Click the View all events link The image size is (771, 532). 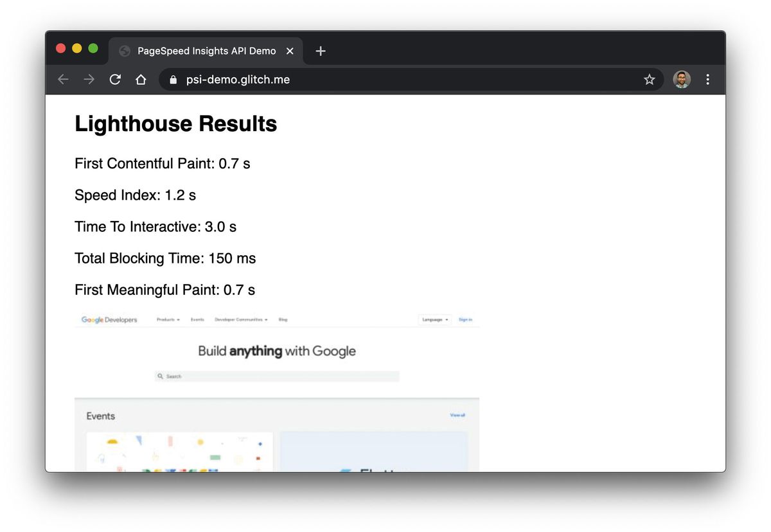(x=457, y=415)
